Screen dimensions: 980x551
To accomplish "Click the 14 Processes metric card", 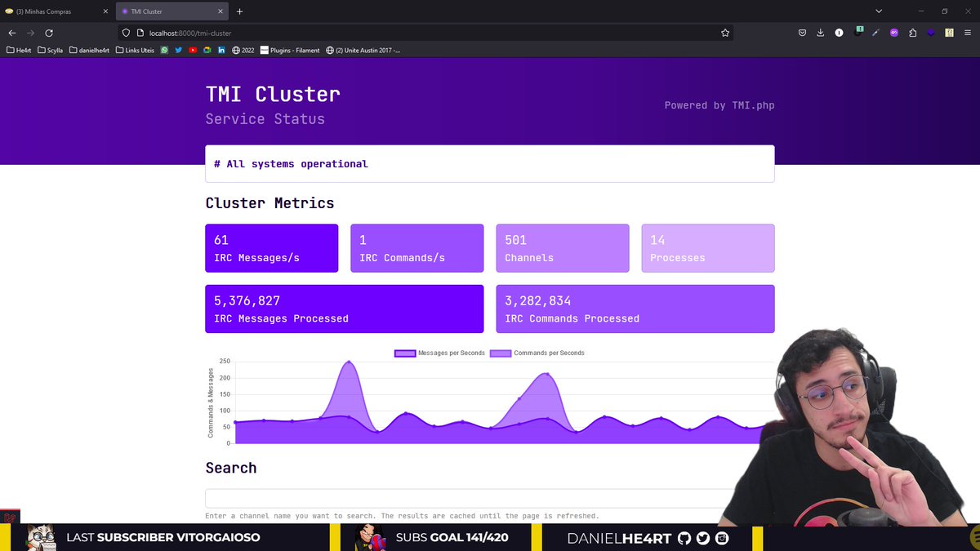I will (708, 248).
